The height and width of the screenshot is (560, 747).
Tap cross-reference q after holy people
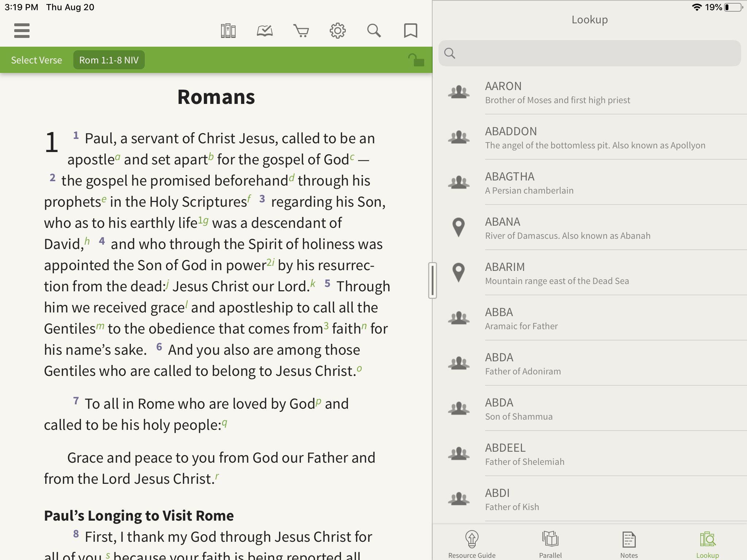(x=225, y=423)
